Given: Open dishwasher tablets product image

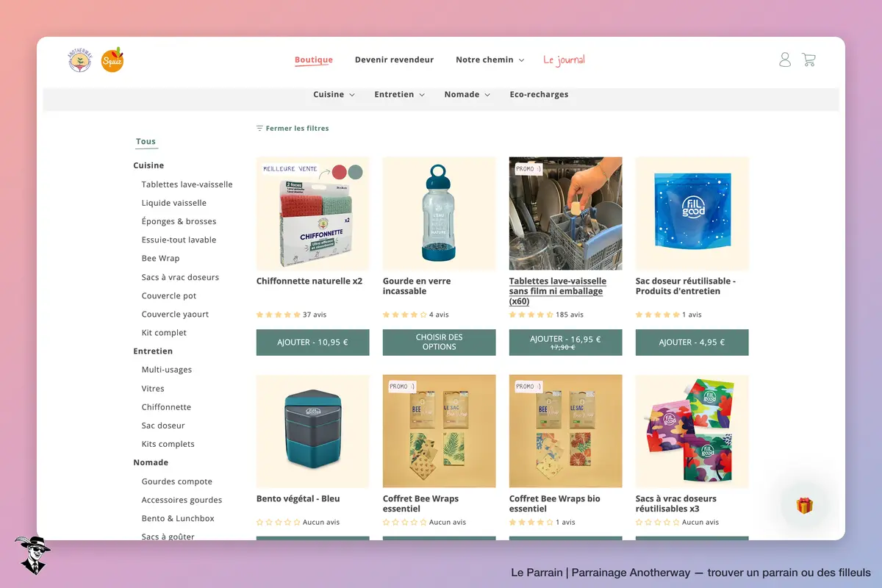Looking at the screenshot, I should tap(565, 213).
